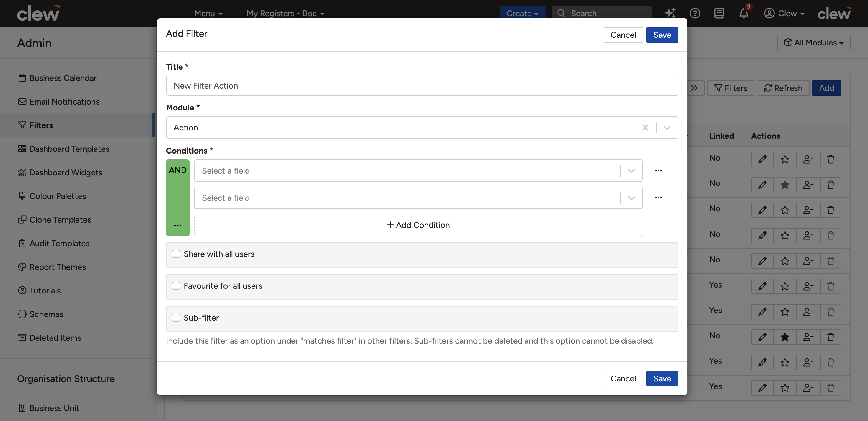Go to Email Notifications
Image resolution: width=868 pixels, height=421 pixels.
59,102
